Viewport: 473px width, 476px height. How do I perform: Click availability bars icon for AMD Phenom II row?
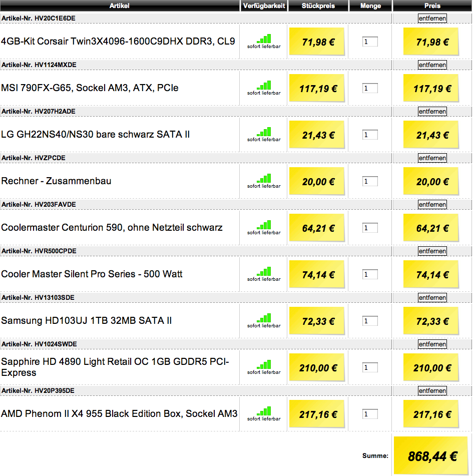coord(264,411)
